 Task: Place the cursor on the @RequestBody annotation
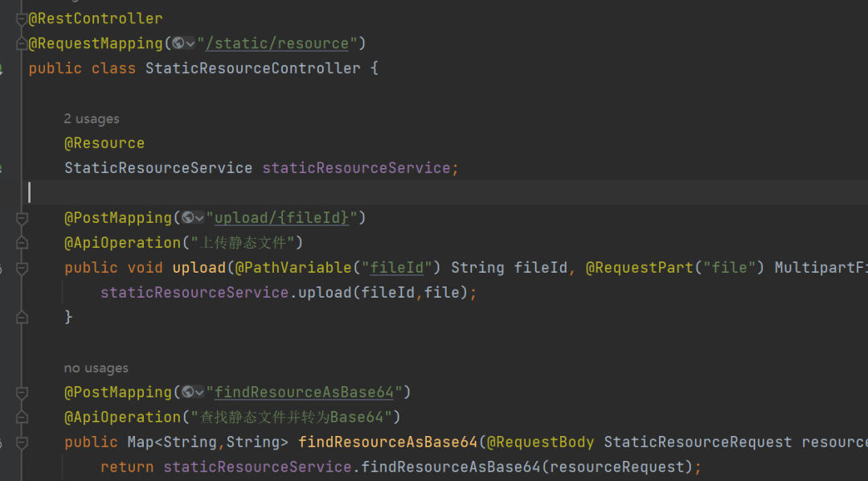540,442
